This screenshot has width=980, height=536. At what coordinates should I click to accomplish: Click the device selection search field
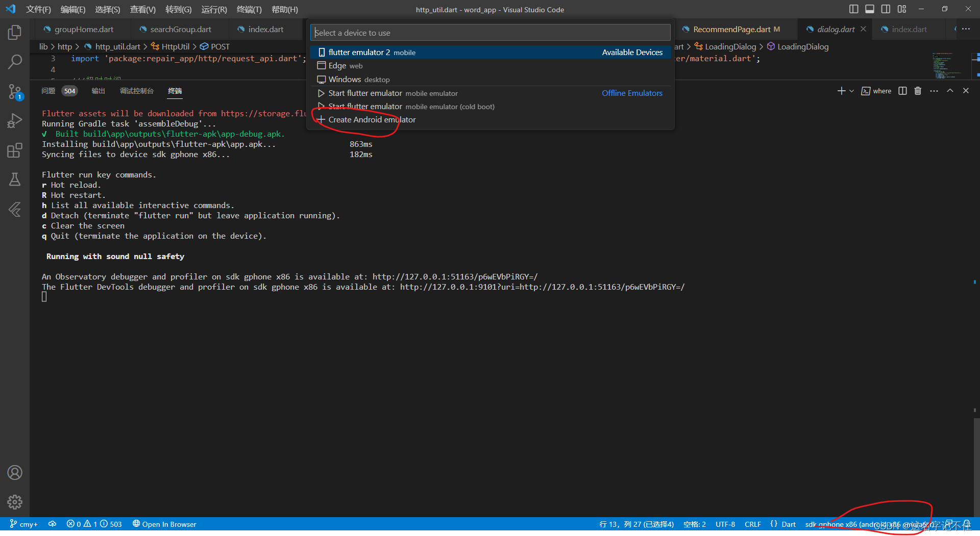pos(490,33)
